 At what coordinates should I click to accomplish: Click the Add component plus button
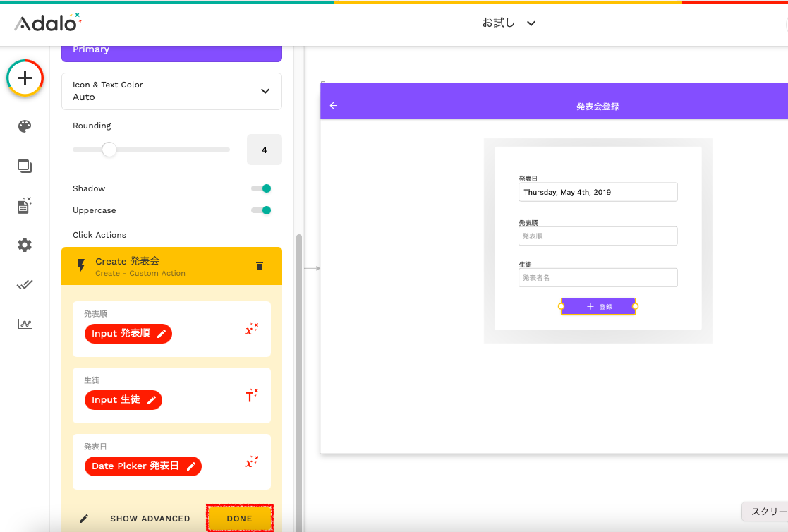click(x=25, y=78)
